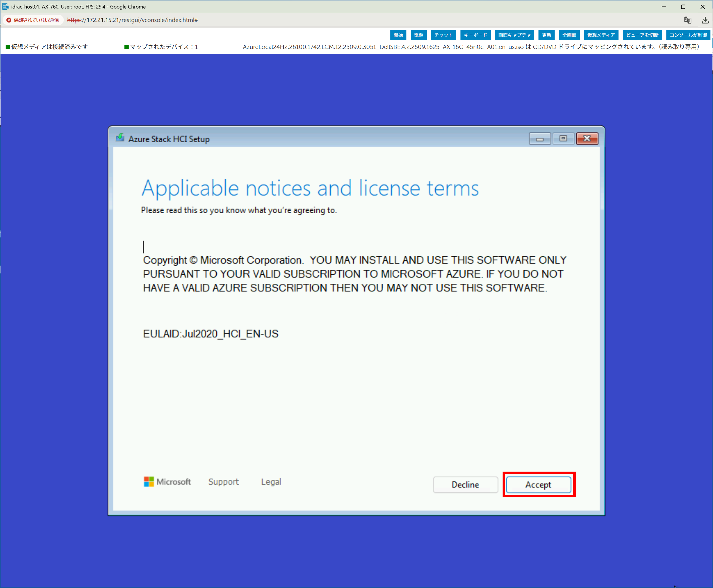The height and width of the screenshot is (588, 713).
Task: Click the Azure Stack HCI Setup title icon
Action: (120, 138)
